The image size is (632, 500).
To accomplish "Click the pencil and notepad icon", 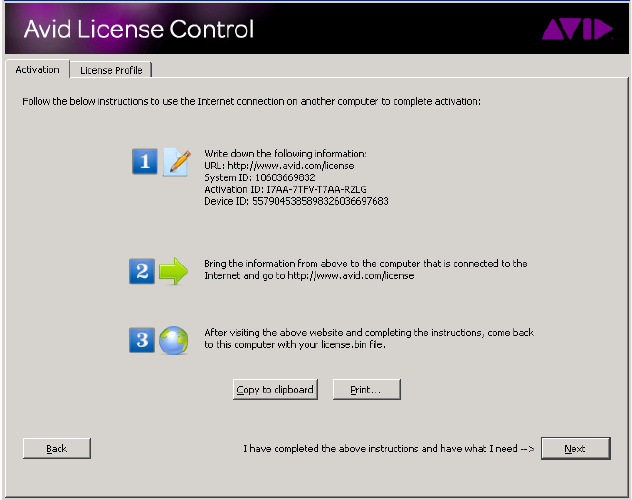I will coord(176,160).
